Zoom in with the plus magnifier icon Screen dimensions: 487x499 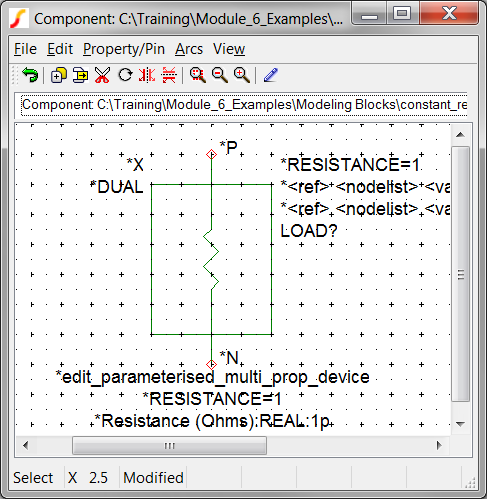[242, 75]
